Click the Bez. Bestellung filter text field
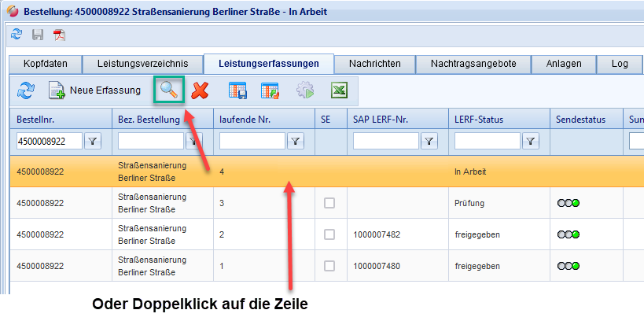This screenshot has height=332, width=644. point(150,141)
